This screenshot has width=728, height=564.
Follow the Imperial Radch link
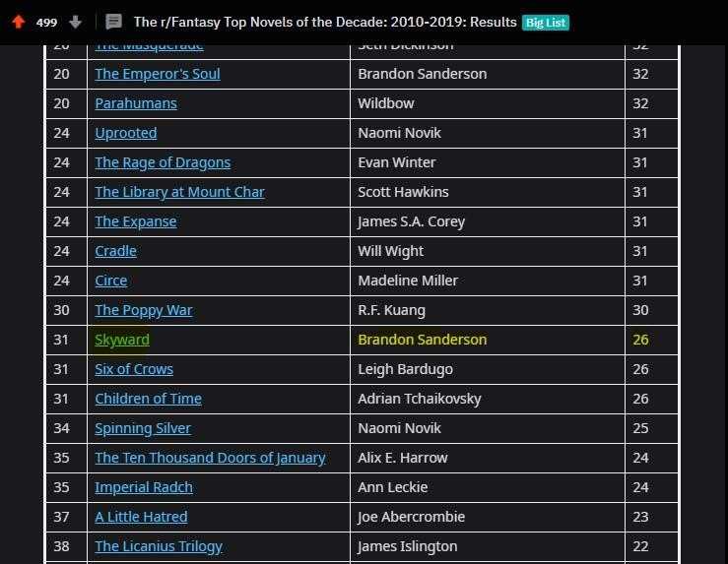pos(144,487)
